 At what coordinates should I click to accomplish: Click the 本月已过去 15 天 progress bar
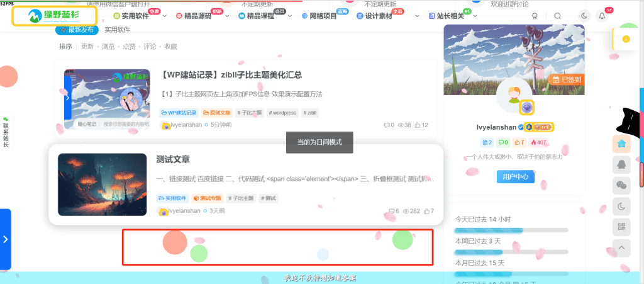coord(512,274)
